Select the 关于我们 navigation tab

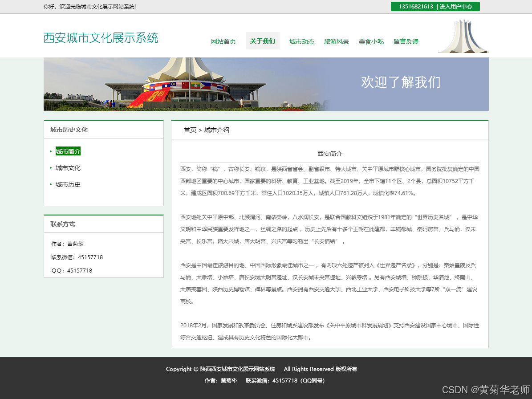(262, 41)
